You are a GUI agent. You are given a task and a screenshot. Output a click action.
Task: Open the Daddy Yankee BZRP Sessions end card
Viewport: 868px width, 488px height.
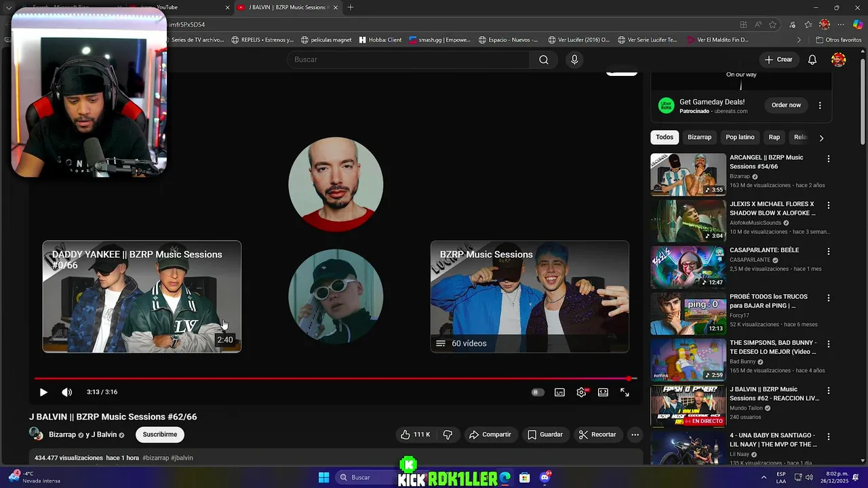[x=142, y=297]
